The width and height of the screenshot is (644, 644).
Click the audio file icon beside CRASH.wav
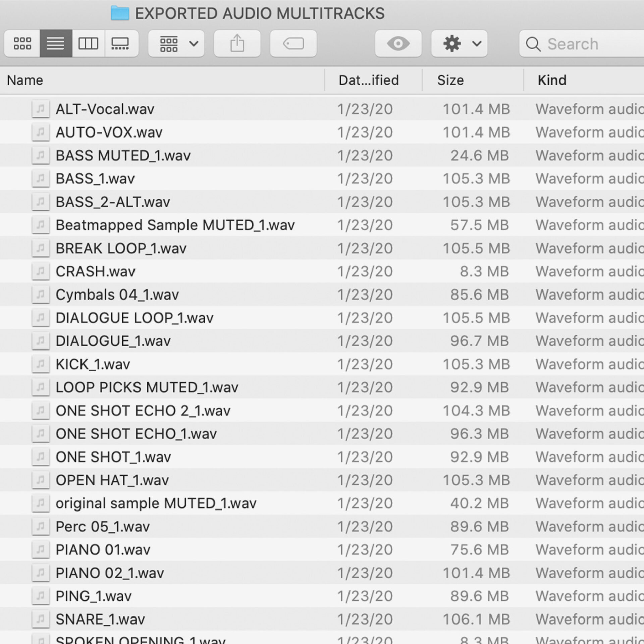tap(40, 271)
